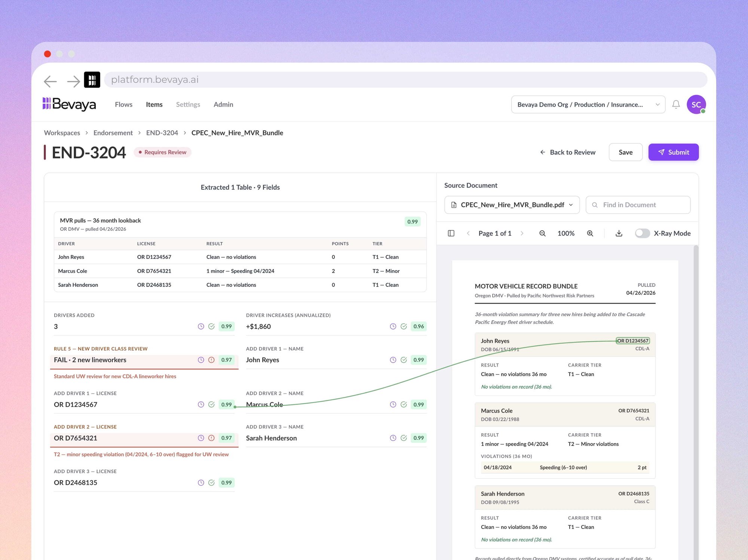Go to END-3204 breadcrumb
Screen dimensions: 748x560
pos(162,133)
